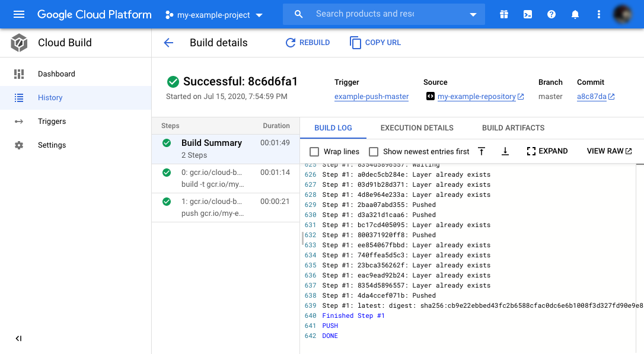Image resolution: width=644 pixels, height=354 pixels.
Task: Click the COPY URL button
Action: click(x=375, y=43)
